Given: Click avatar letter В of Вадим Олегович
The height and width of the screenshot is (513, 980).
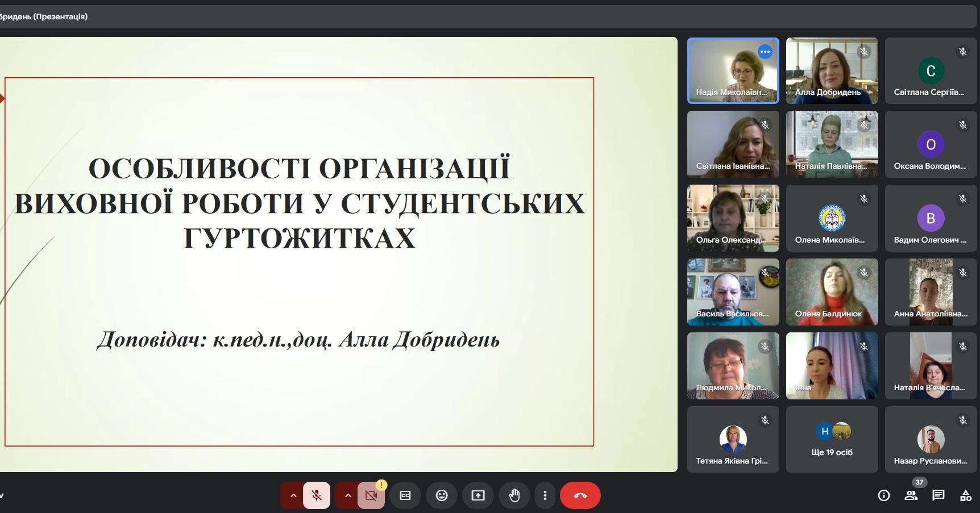Looking at the screenshot, I should coord(931,218).
